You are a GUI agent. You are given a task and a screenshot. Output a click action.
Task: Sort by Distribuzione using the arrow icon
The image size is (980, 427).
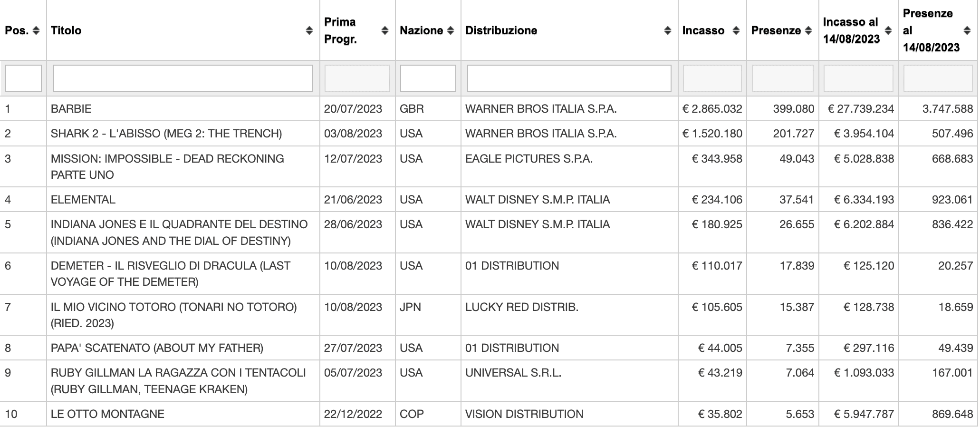click(x=668, y=30)
